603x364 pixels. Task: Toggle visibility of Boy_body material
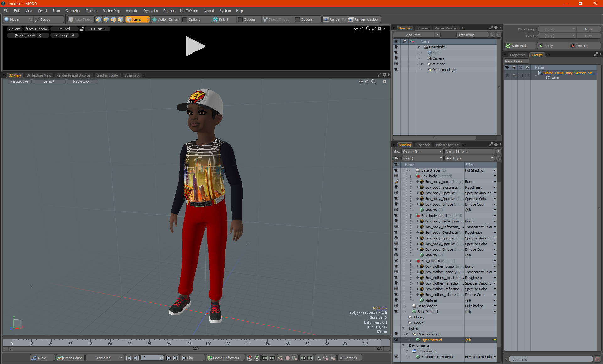click(396, 176)
